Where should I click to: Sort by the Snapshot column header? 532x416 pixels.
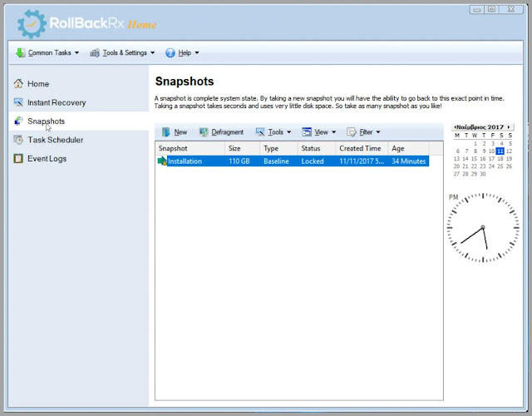(190, 148)
